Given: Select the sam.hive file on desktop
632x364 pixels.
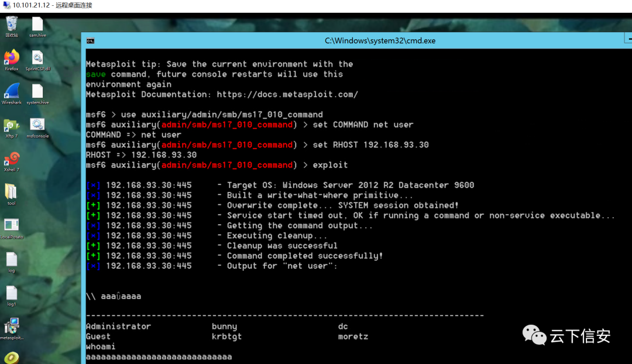Looking at the screenshot, I should [37, 26].
